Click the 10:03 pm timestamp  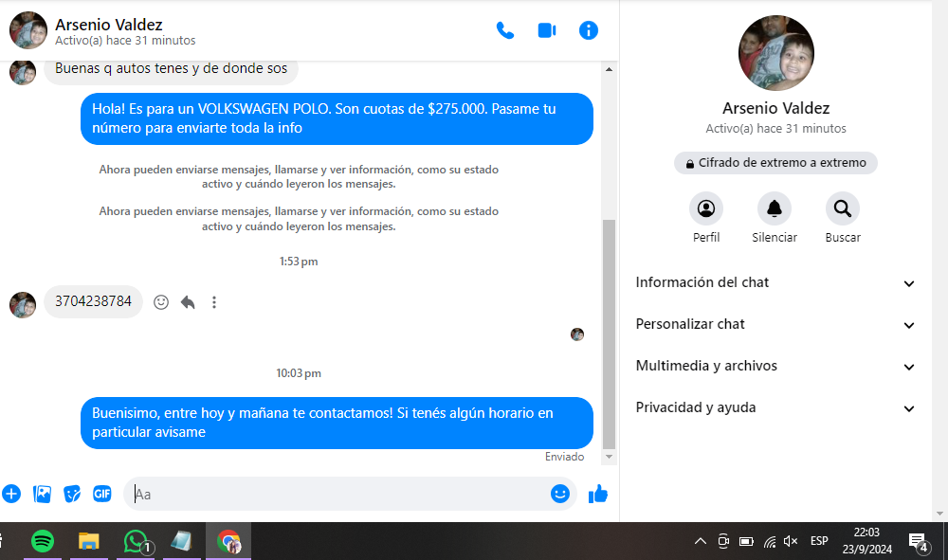pos(299,373)
